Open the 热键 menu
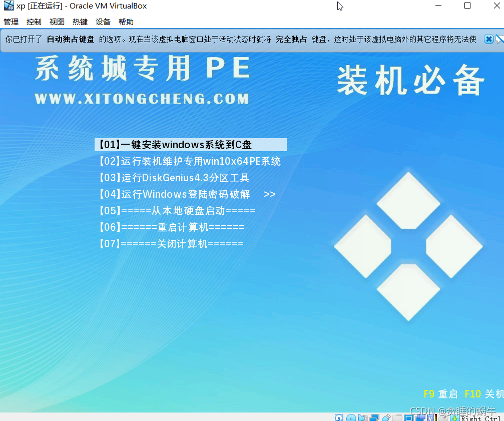This screenshot has height=421, width=504. (x=80, y=22)
